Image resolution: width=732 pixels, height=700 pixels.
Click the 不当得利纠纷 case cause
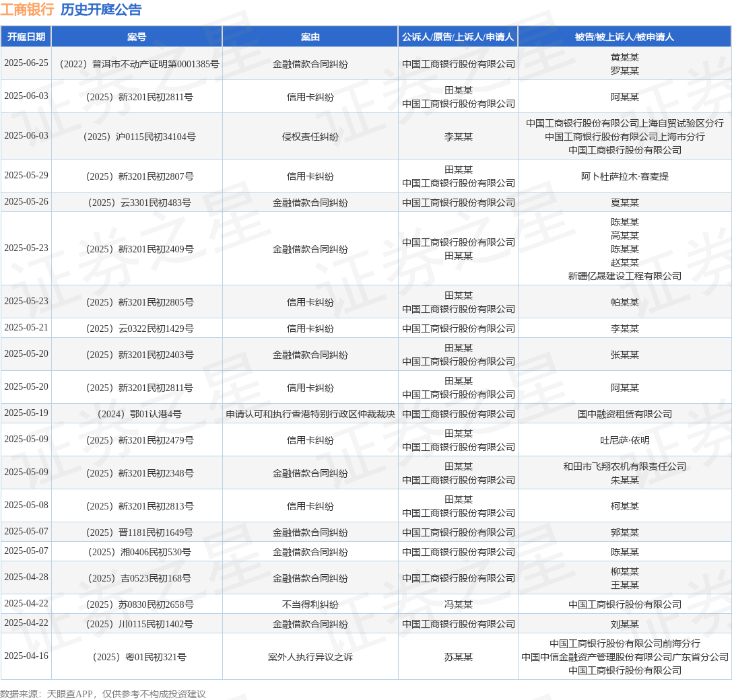[x=310, y=604]
